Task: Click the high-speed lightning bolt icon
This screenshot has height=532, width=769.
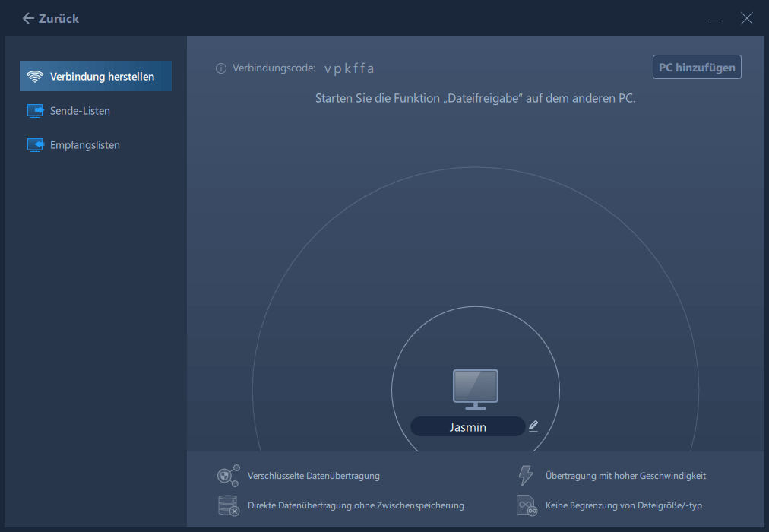Action: point(526,476)
